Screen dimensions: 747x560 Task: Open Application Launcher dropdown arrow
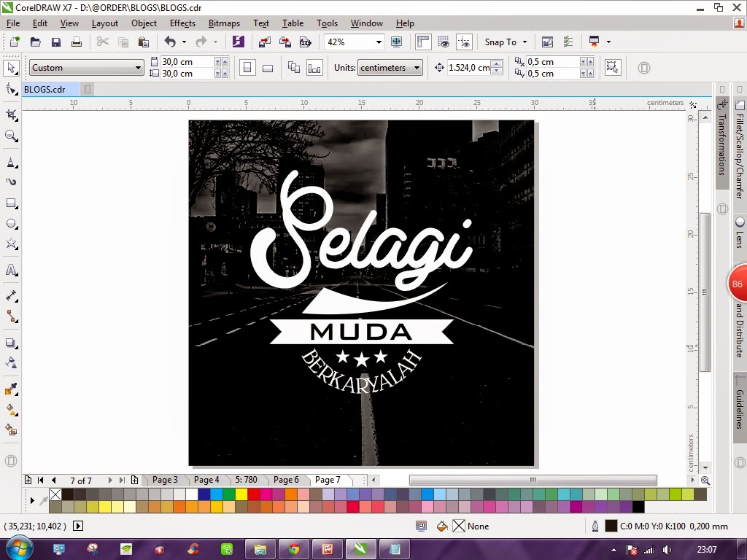point(608,42)
